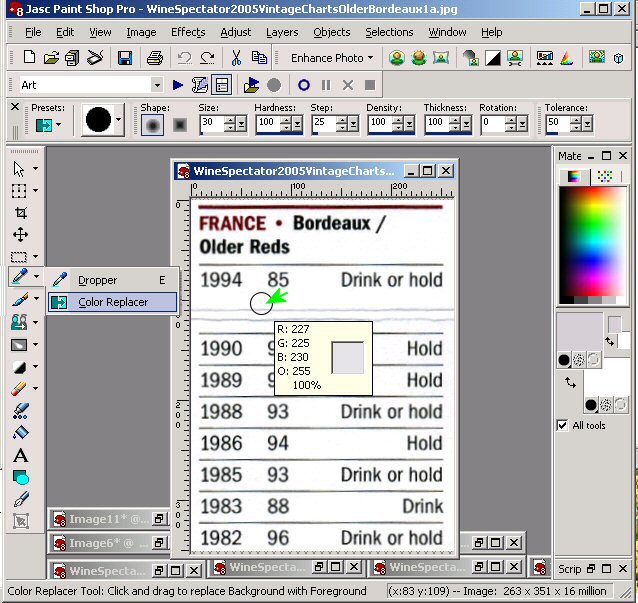Select the Move tool in toolbox
Screen dimensions: 638x603
(x=20, y=234)
